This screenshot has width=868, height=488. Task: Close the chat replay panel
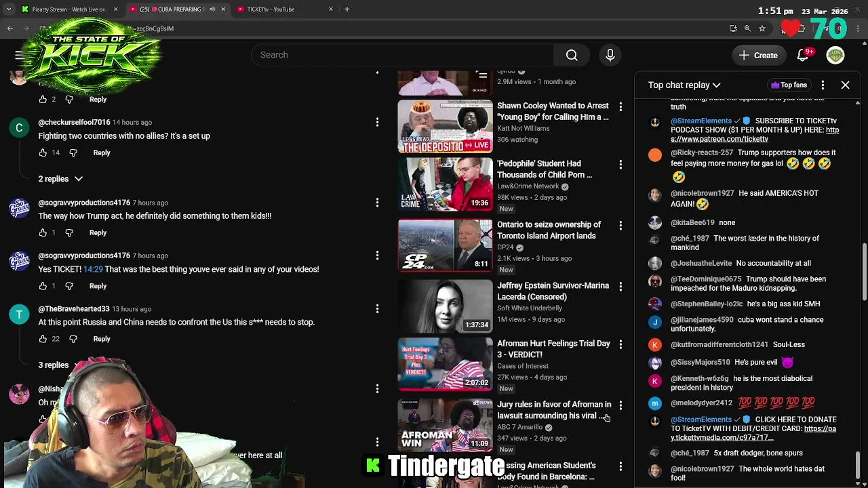tap(845, 85)
